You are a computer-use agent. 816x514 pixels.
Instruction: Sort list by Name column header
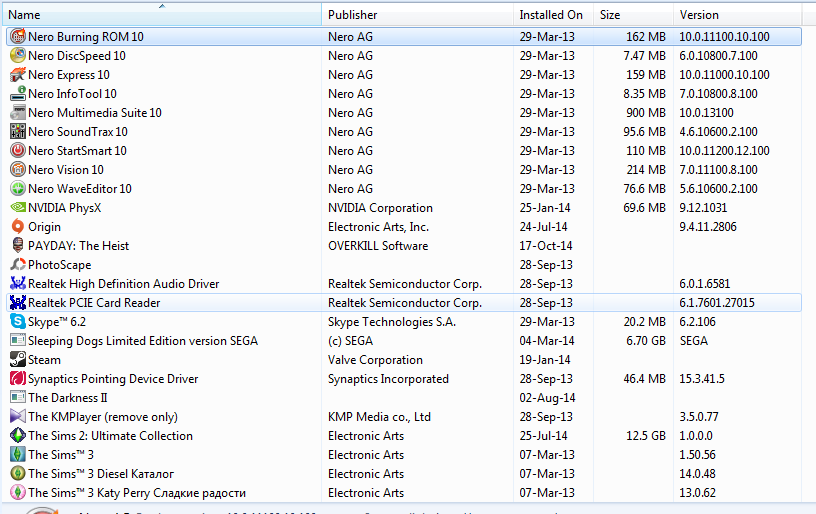pyautogui.click(x=160, y=15)
